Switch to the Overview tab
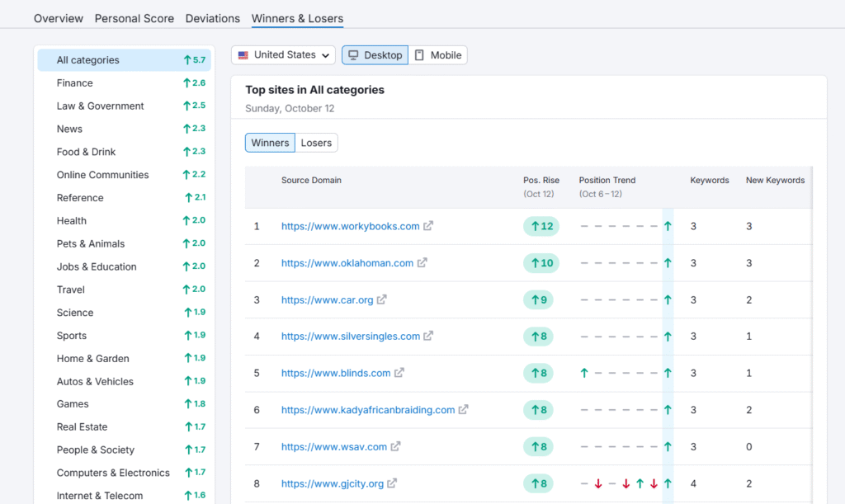Screen dimensions: 845x504 (x=59, y=18)
